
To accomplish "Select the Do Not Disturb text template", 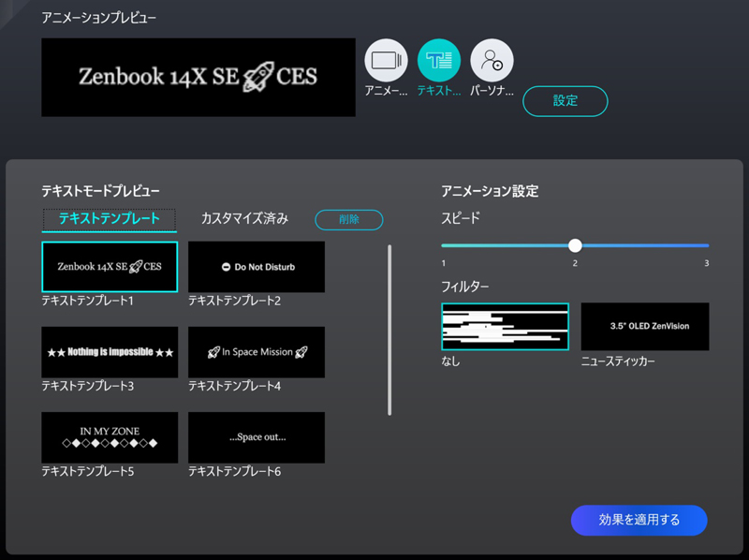I will [x=256, y=267].
